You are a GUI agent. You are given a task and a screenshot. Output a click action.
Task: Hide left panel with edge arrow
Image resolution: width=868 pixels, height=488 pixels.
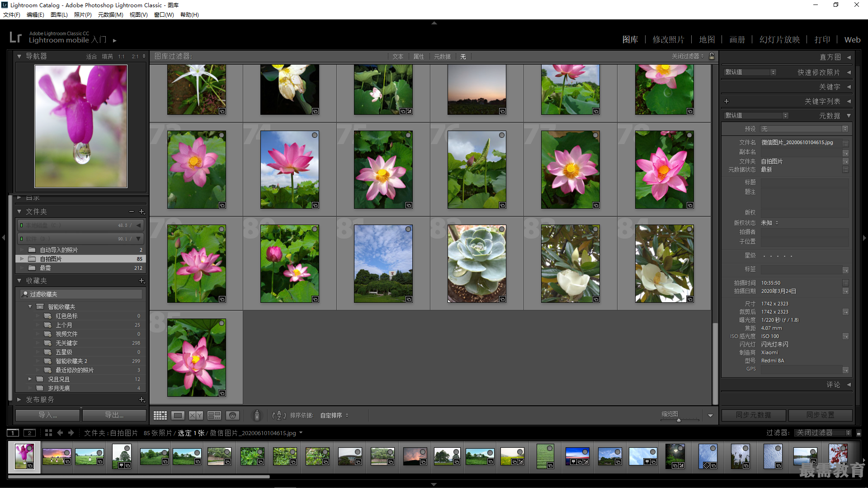tap(3, 237)
